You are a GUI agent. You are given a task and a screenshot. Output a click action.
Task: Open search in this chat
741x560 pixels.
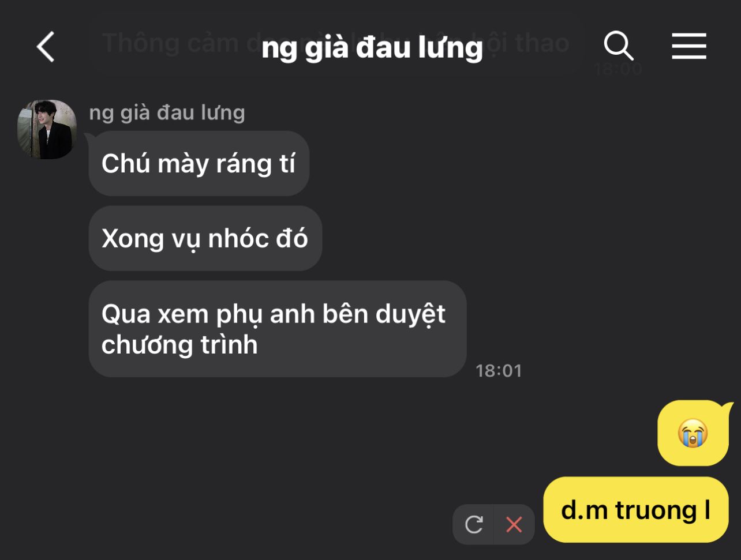pyautogui.click(x=619, y=46)
